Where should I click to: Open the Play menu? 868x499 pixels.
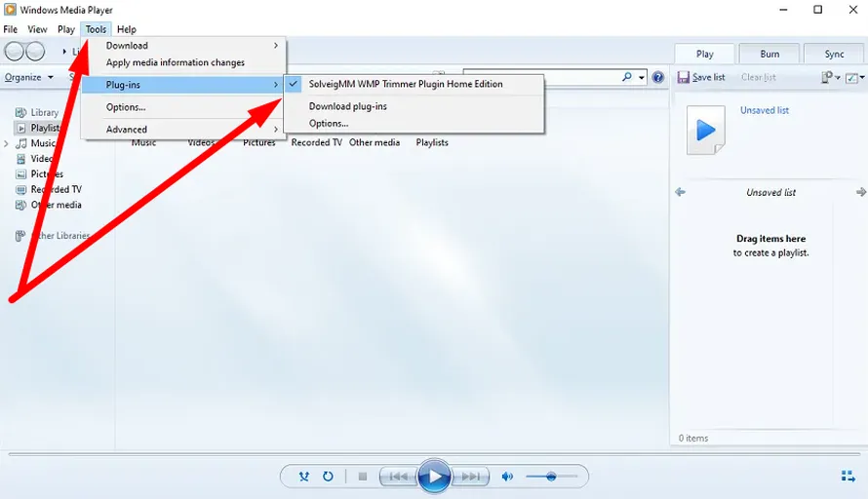point(66,29)
